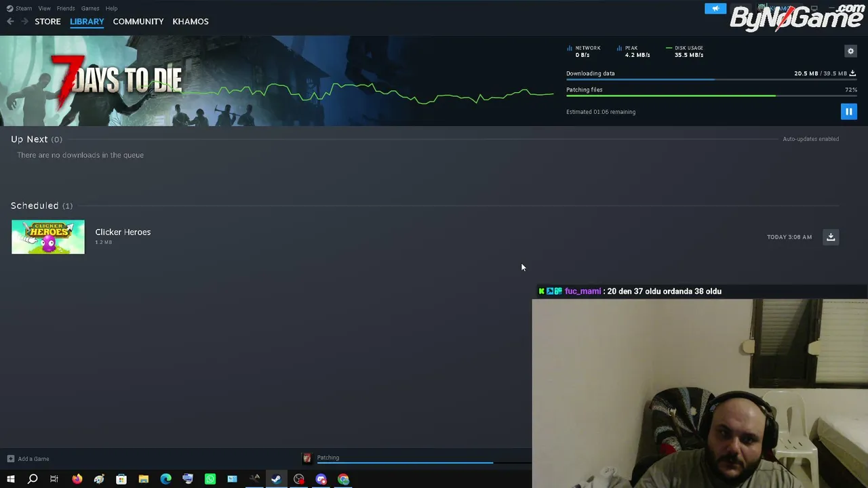Open the computer monitor taskbar icon
Viewport: 868px width, 488px height.
coord(188,479)
